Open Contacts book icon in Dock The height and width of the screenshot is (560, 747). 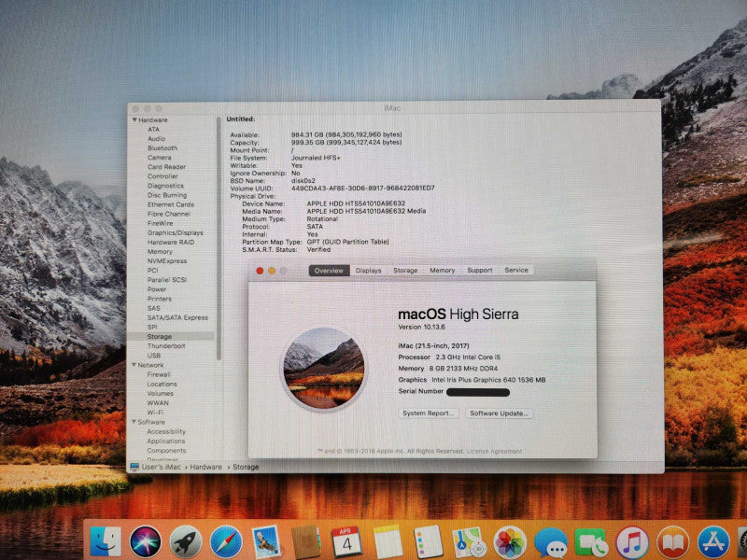click(x=306, y=541)
